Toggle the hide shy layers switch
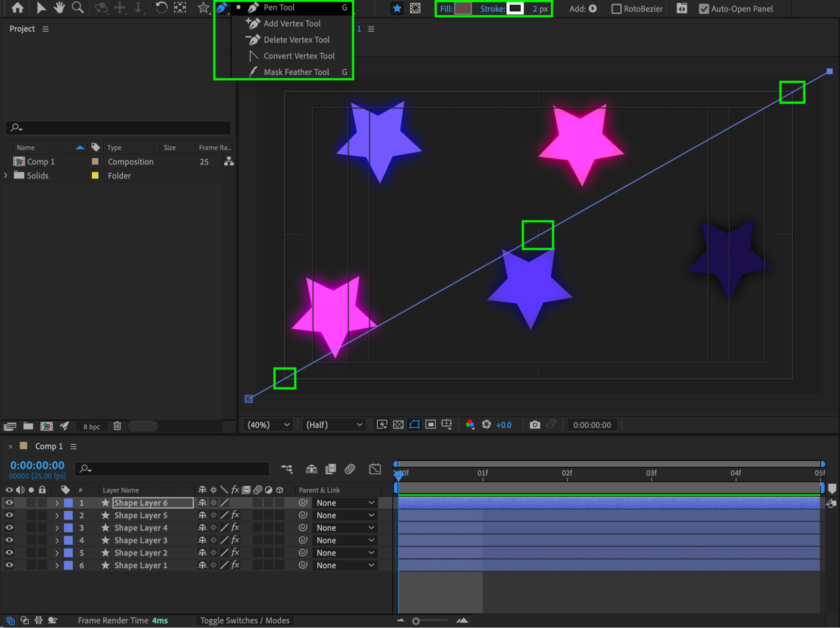Viewport: 840px width, 628px height. point(311,469)
